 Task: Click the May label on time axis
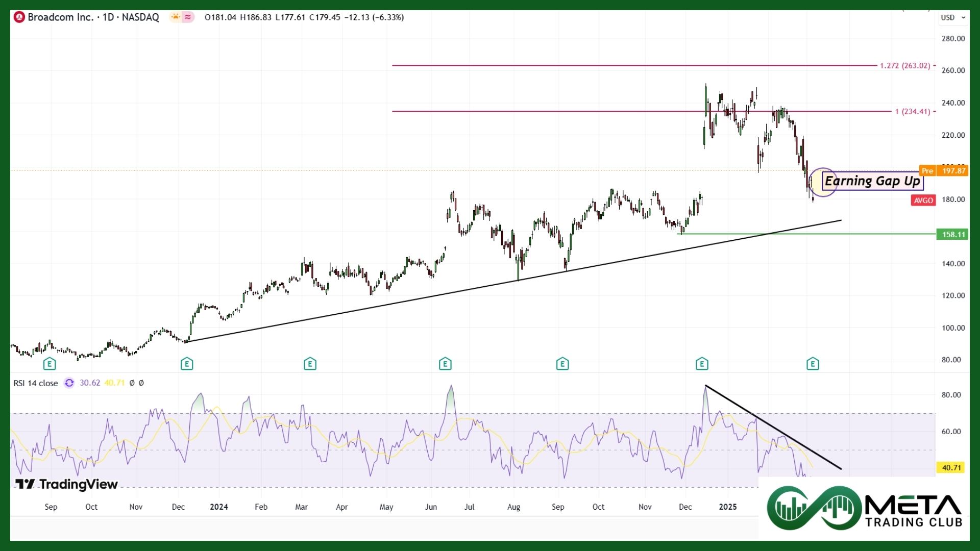pyautogui.click(x=386, y=507)
